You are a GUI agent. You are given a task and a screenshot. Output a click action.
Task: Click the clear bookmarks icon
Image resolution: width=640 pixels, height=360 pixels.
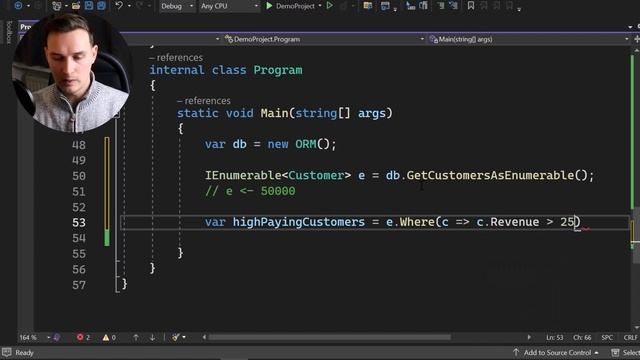point(509,6)
